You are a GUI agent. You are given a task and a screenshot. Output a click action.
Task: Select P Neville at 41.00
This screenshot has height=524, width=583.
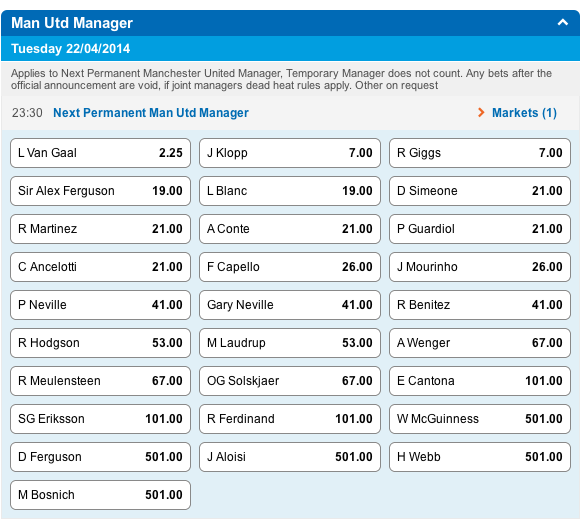click(x=100, y=305)
